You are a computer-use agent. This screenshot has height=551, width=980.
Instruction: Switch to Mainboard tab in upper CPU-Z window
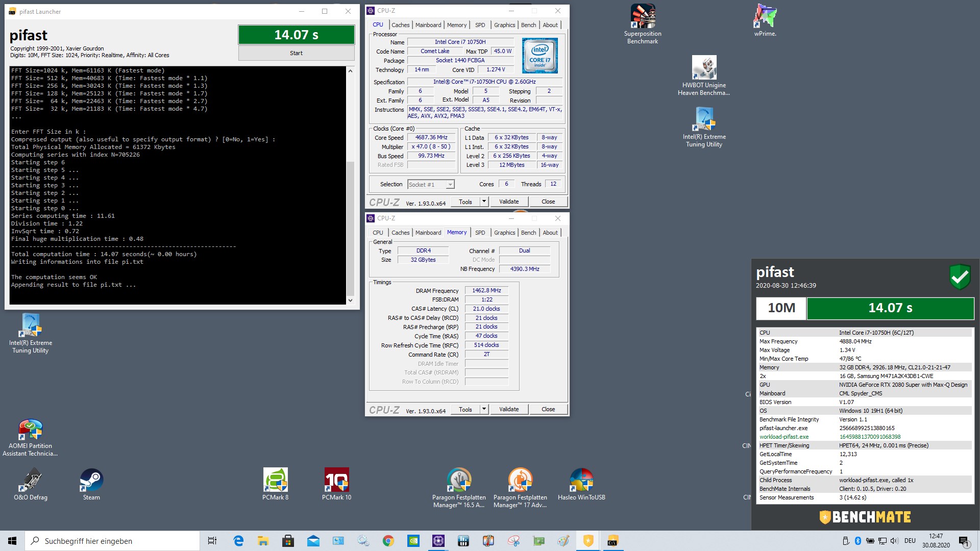(x=428, y=25)
